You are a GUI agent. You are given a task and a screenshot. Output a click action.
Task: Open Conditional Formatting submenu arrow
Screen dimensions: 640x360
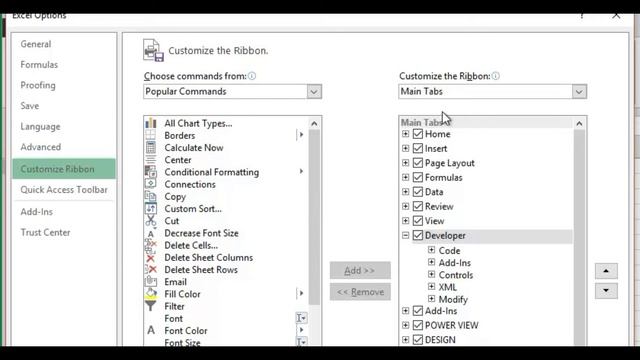[x=301, y=171]
